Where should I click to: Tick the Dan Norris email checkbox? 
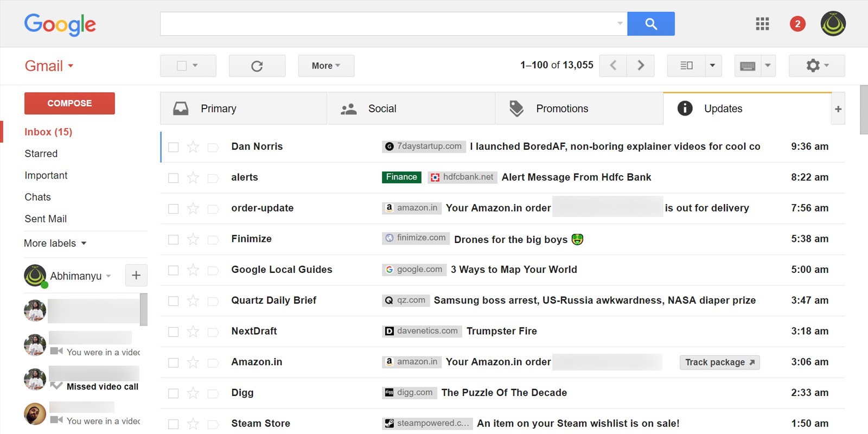point(174,147)
